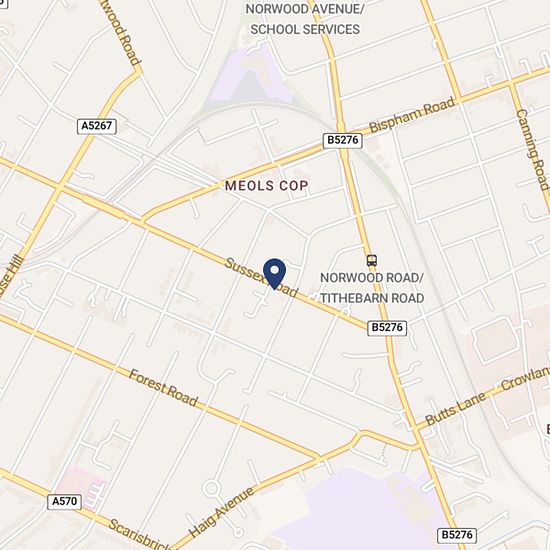Screen dimensions: 550x550
Task: Click the bus stop icon on Norwood Road
Action: 372,260
